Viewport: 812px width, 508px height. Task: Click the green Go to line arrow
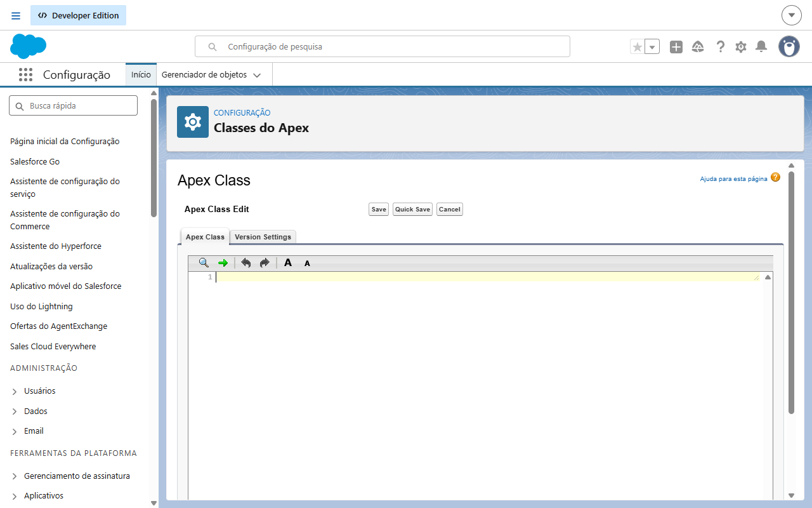[x=223, y=263]
